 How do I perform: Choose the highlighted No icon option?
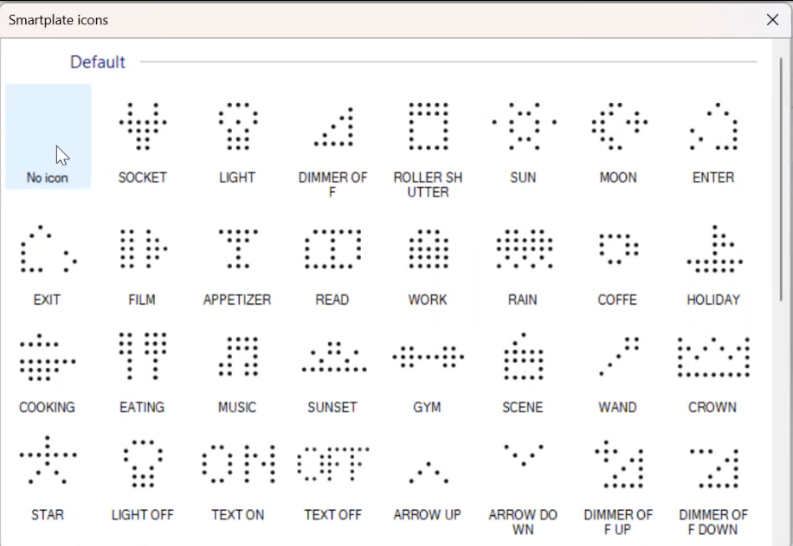pyautogui.click(x=48, y=136)
